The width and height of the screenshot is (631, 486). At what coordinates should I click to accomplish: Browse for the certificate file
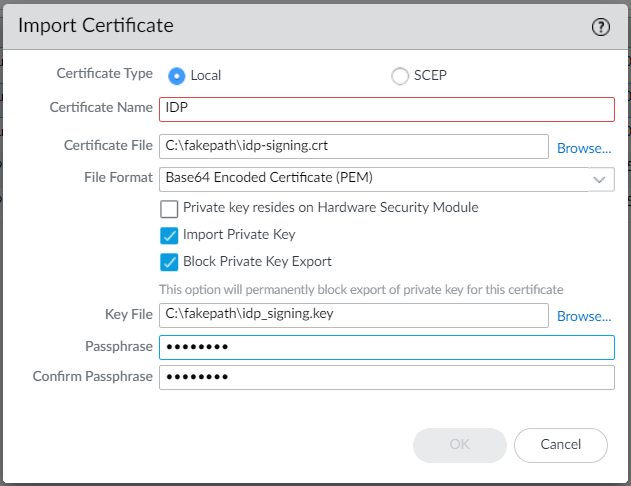584,148
